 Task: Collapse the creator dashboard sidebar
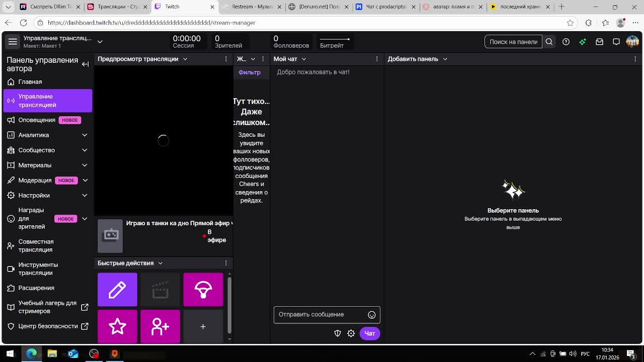coord(85,64)
